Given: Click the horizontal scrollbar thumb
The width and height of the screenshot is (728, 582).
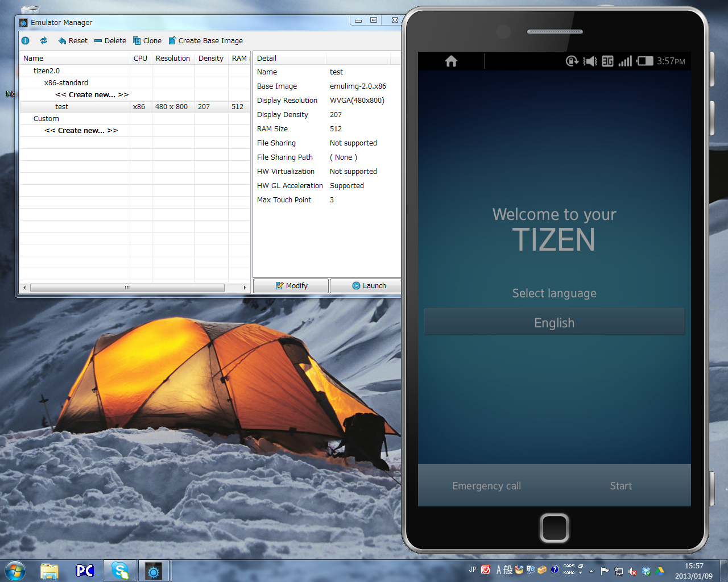Looking at the screenshot, I should coord(127,288).
